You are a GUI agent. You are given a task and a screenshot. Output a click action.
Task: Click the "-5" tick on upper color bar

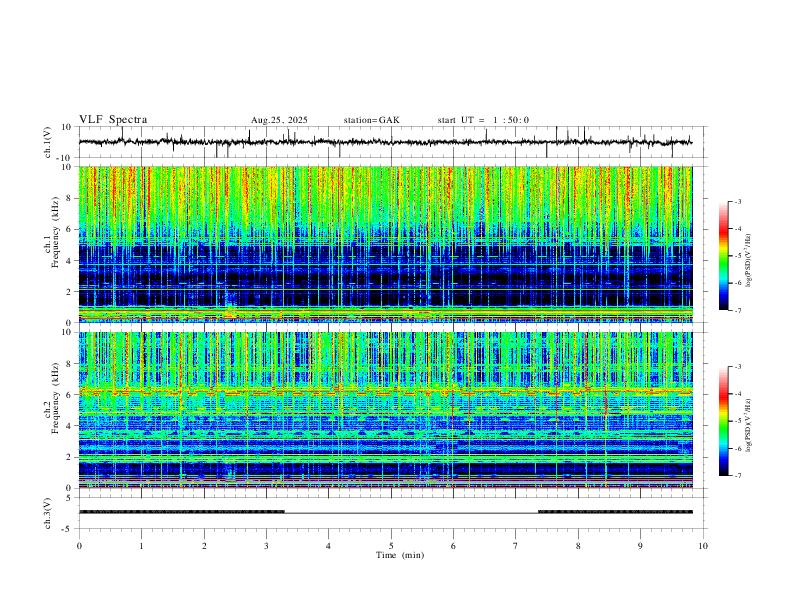tap(738, 256)
